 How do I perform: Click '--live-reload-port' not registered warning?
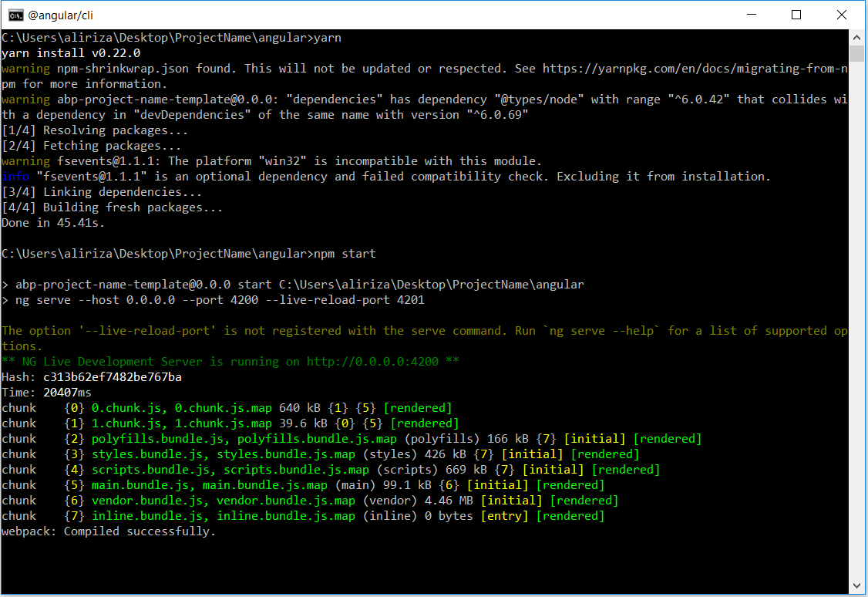point(424,338)
